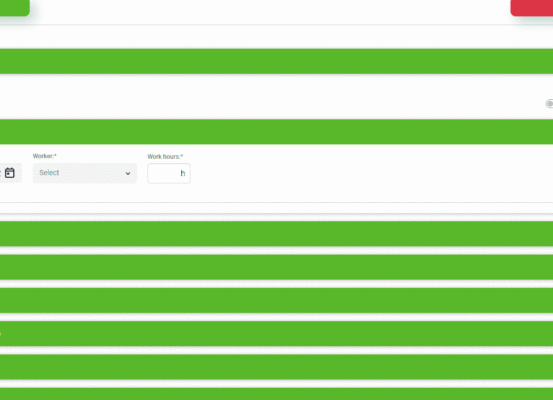Click the 'Worker:*' field label
The image size is (553, 400).
(x=45, y=156)
